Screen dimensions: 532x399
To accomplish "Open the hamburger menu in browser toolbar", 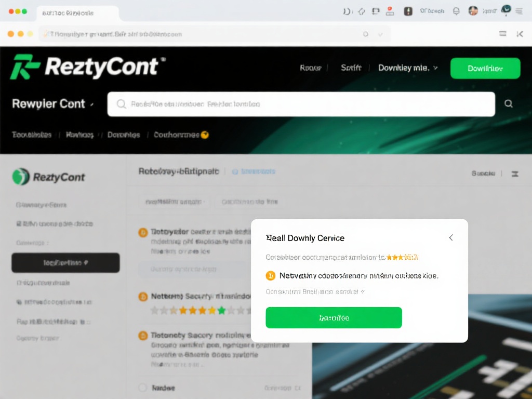I will (519, 11).
